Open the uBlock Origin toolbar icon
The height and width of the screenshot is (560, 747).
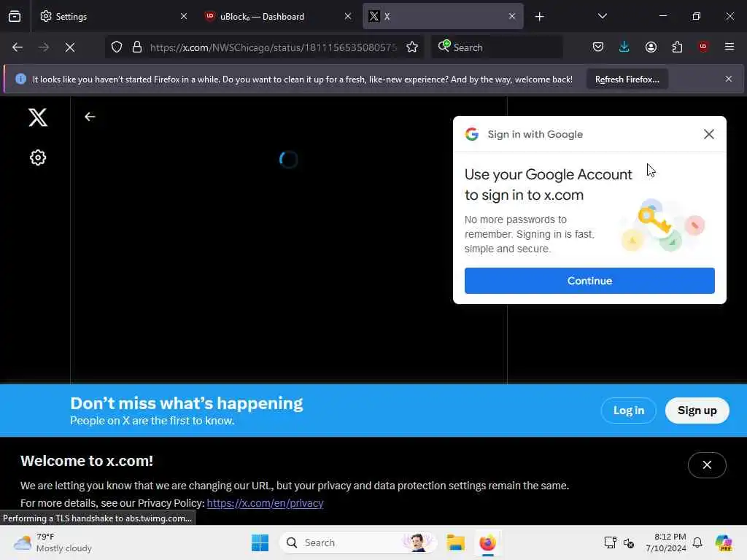703,47
